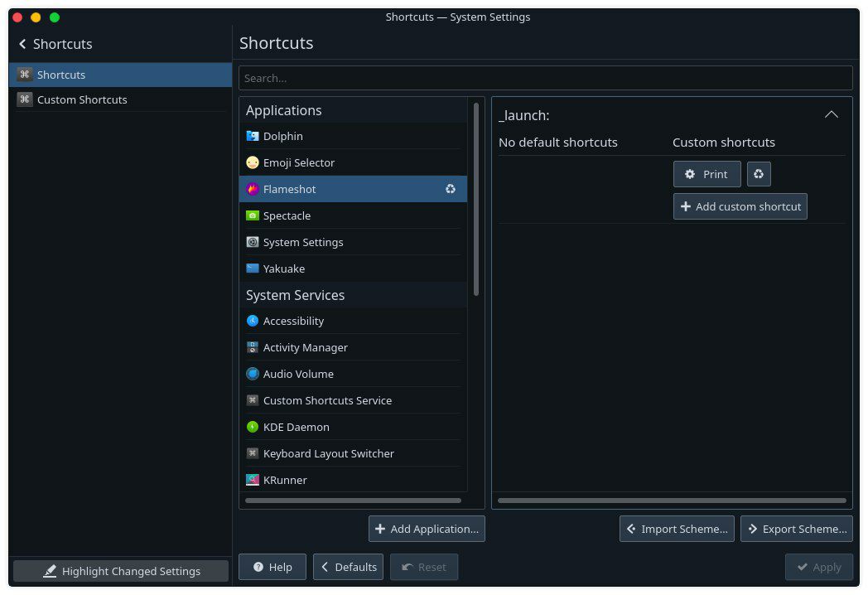This screenshot has width=868, height=595.
Task: Collapse the _launch: section chevron
Action: (831, 114)
